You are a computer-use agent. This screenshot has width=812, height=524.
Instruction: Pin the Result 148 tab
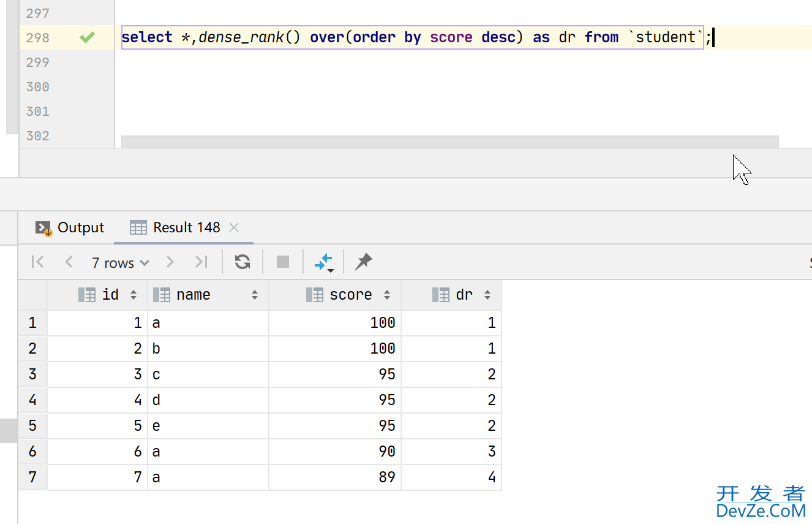(x=364, y=262)
